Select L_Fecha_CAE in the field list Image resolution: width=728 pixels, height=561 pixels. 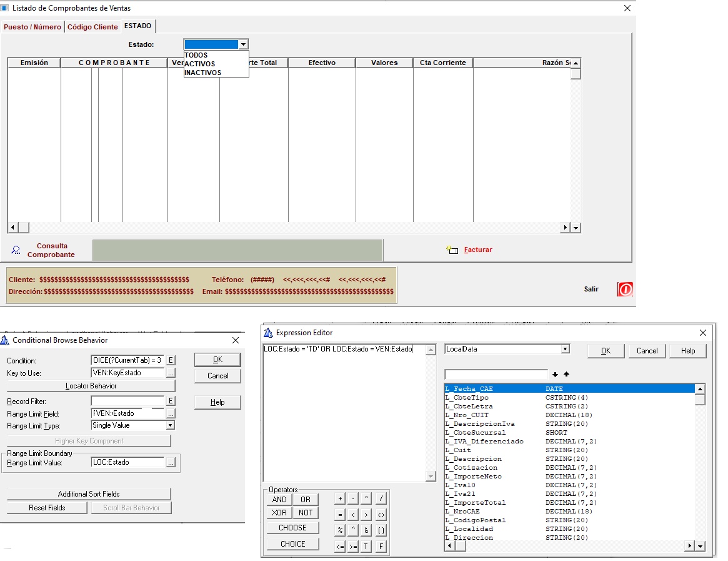pos(569,388)
